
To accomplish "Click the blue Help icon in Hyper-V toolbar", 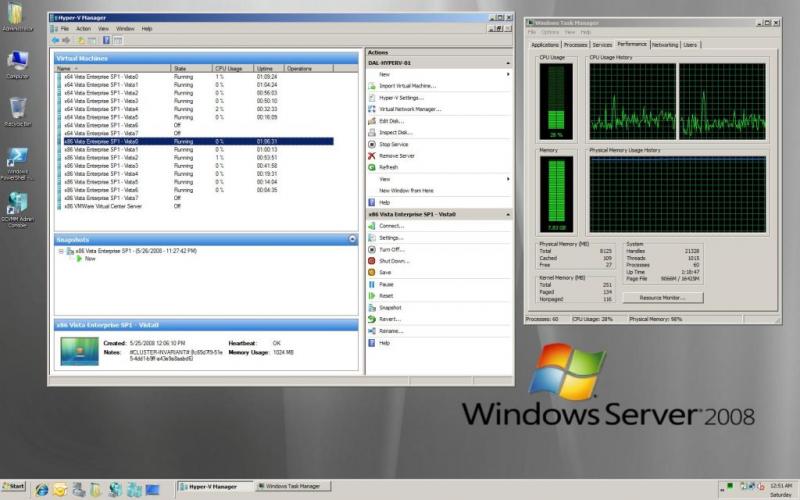I will (x=106, y=40).
